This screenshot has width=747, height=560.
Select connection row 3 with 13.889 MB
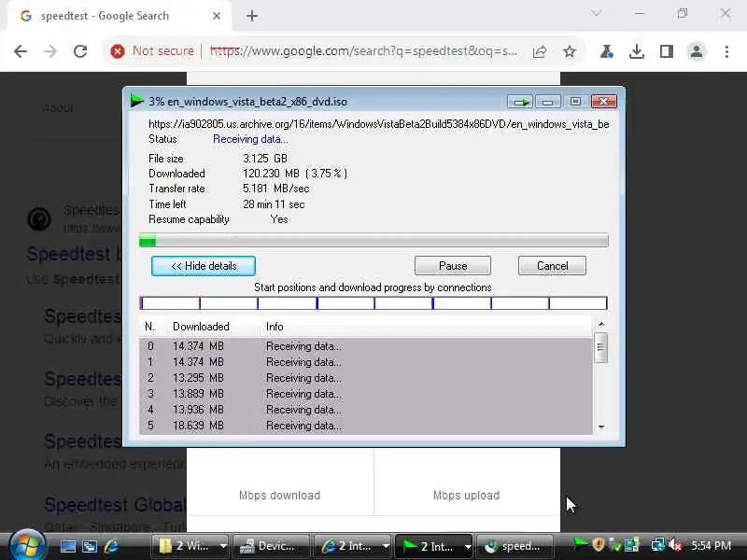366,394
